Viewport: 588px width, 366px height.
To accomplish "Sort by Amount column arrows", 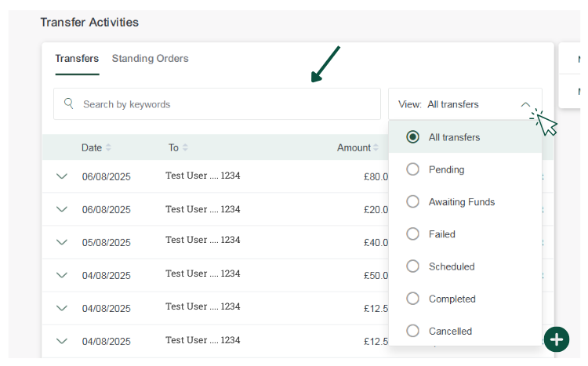I will click(377, 148).
